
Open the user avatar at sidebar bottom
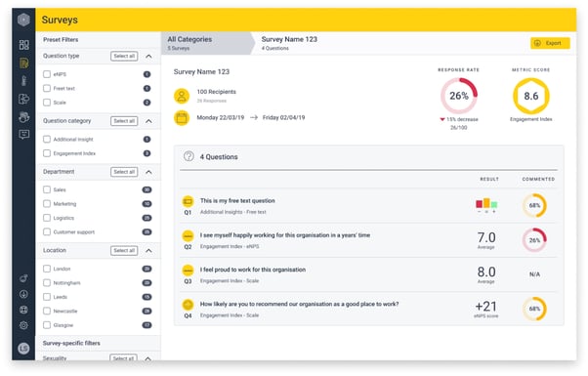click(x=23, y=349)
